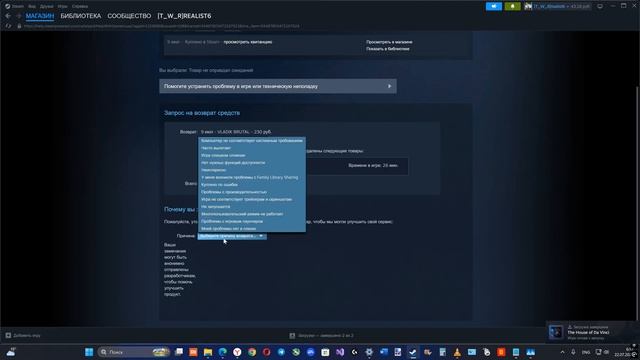
Task: Open the blue announcements megaphone icon
Action: pyautogui.click(x=493, y=6)
